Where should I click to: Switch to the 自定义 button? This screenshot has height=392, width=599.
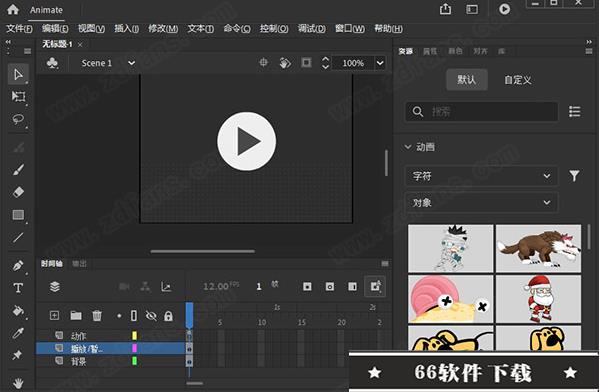pos(518,80)
